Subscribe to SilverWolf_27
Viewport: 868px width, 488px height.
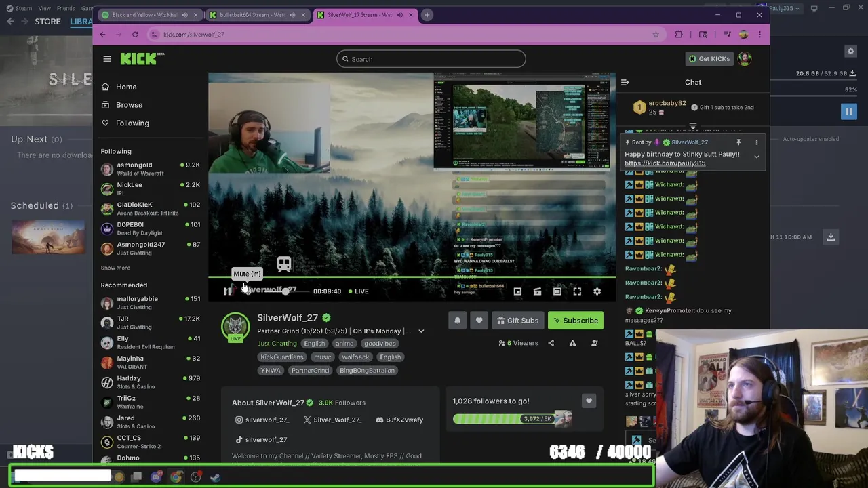[576, 321]
